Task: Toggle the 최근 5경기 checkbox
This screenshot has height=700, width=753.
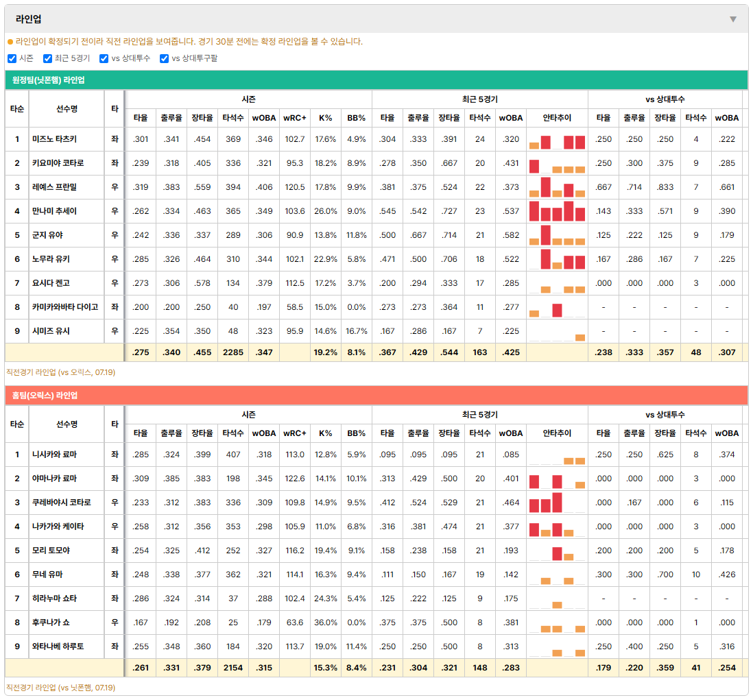Action: [x=47, y=58]
